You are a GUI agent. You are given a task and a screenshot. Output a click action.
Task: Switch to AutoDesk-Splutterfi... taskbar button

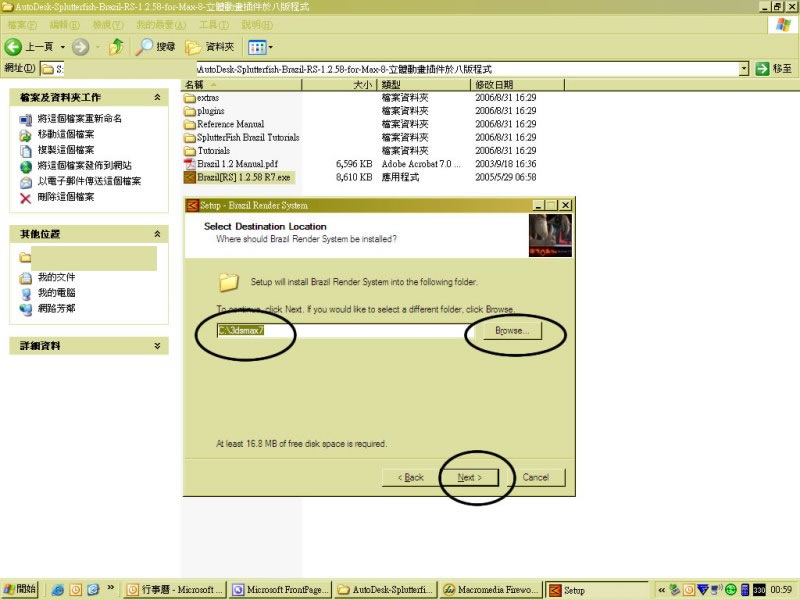click(386, 590)
